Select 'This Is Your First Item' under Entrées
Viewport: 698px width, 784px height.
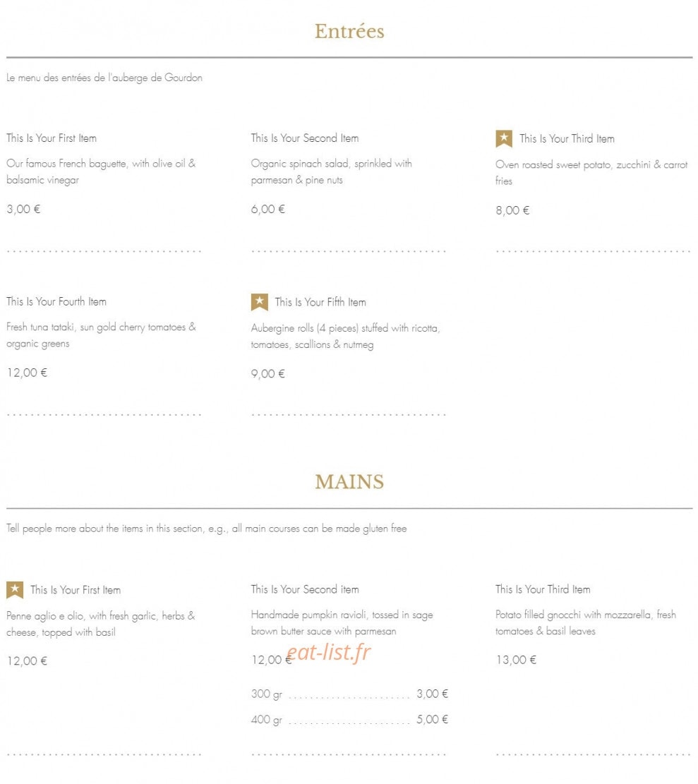52,138
